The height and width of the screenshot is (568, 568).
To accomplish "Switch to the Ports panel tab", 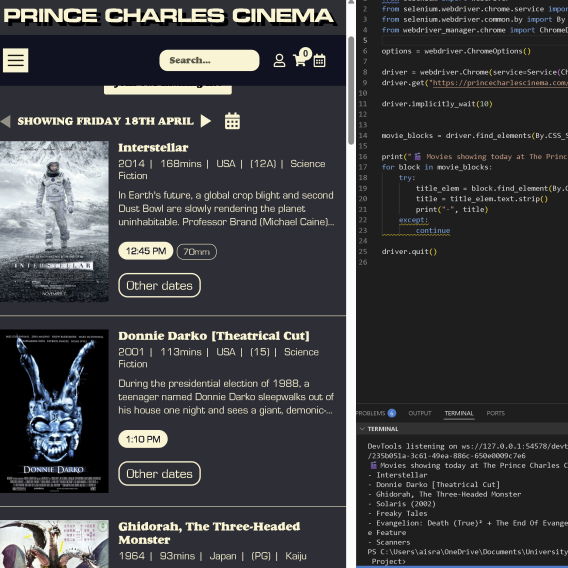I will tap(496, 413).
